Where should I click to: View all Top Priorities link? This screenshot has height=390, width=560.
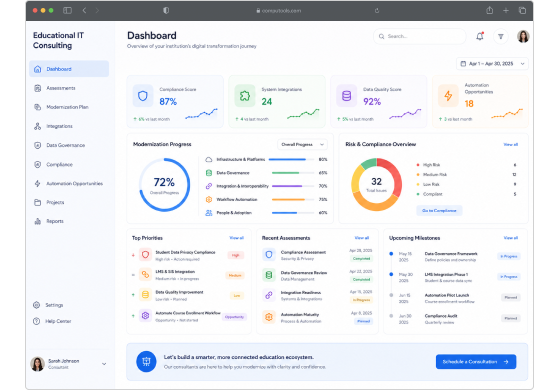point(236,238)
